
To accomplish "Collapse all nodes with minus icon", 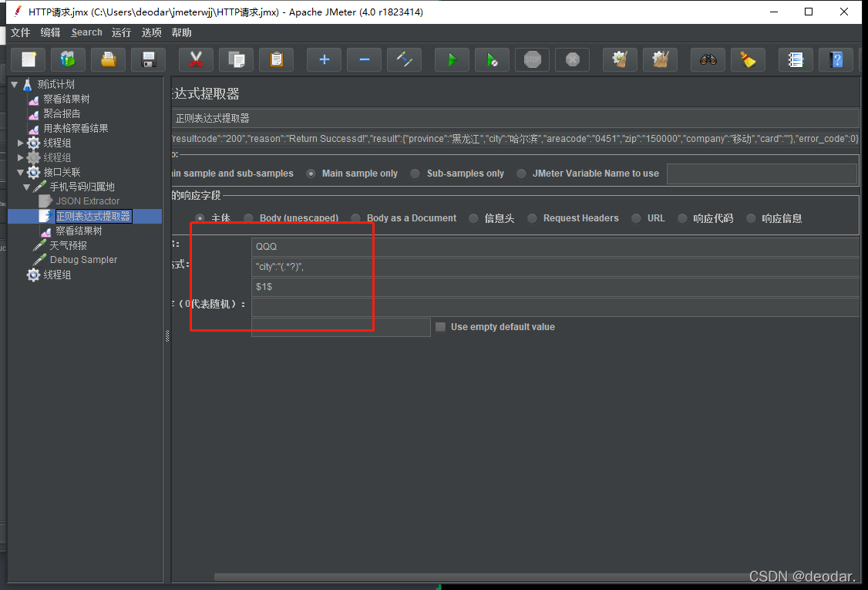I will click(365, 59).
